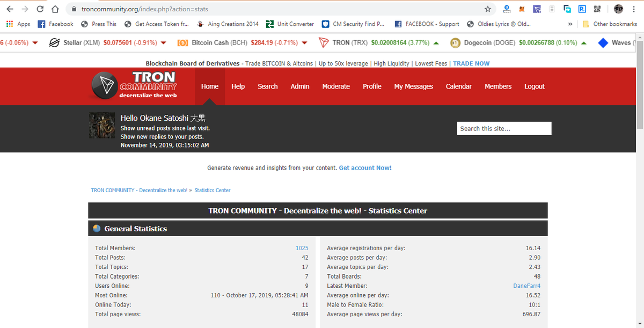Open My Messages in the nav bar
The height and width of the screenshot is (328, 644).
pos(414,86)
